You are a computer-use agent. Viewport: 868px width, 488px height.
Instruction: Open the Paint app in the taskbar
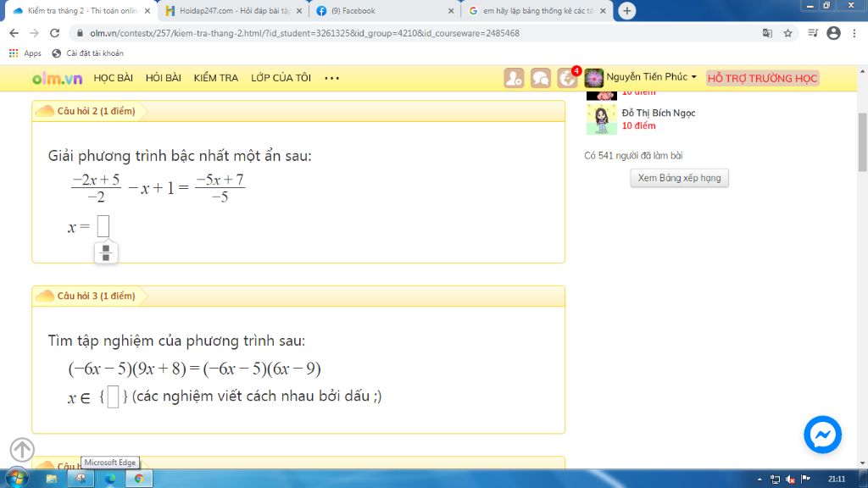click(x=81, y=479)
